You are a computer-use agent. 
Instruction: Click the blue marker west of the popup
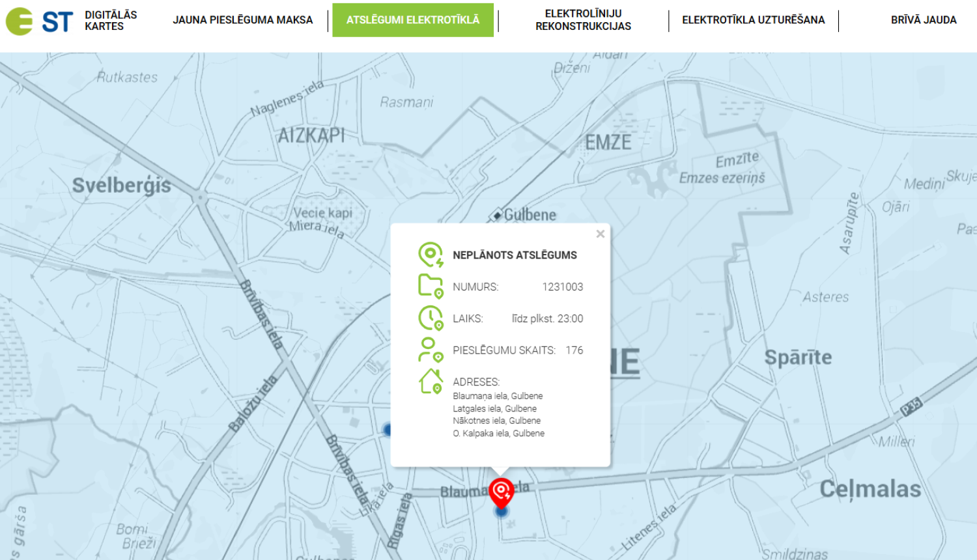pyautogui.click(x=388, y=429)
